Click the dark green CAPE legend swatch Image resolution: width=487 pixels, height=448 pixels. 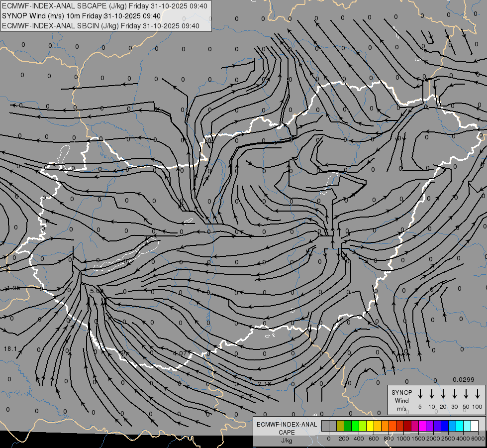point(348,426)
